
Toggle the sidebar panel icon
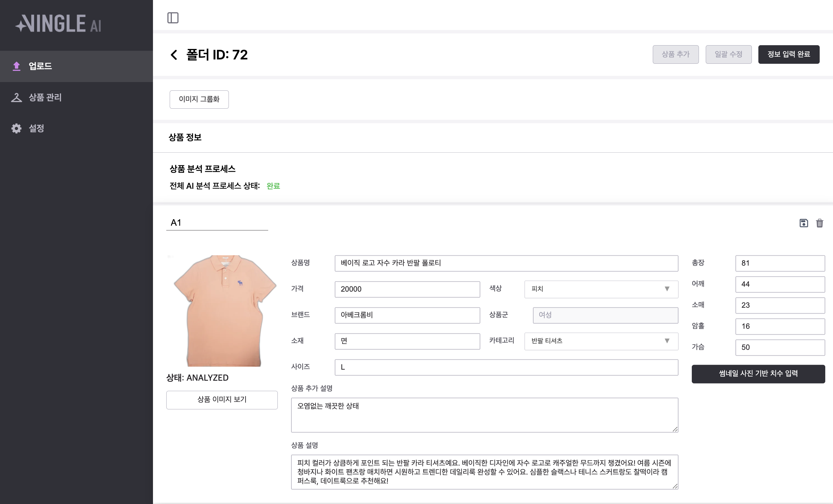click(x=173, y=18)
